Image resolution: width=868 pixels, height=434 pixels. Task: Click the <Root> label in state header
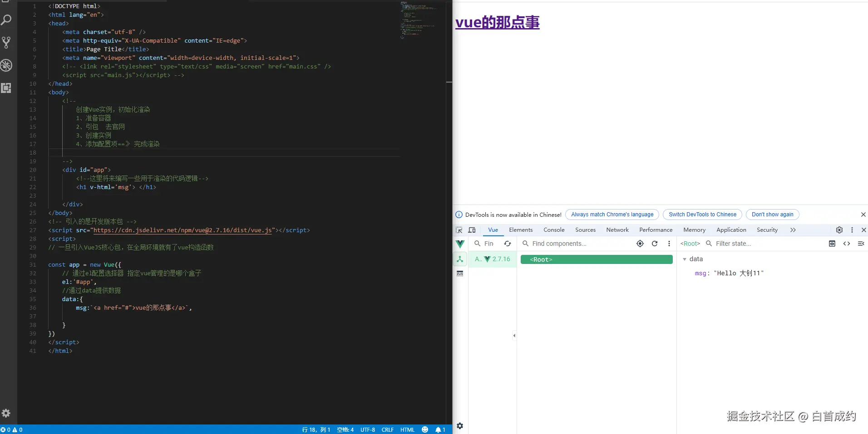690,244
